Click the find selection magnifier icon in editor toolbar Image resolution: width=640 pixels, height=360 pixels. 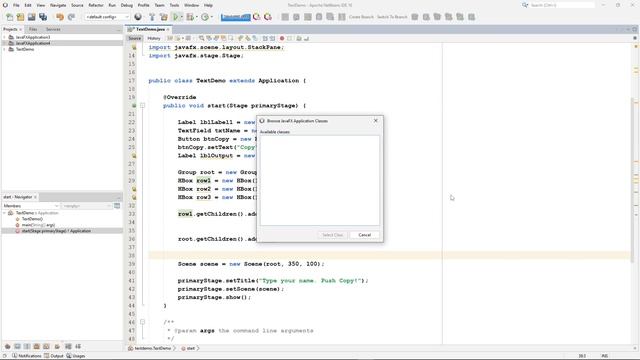click(x=201, y=38)
